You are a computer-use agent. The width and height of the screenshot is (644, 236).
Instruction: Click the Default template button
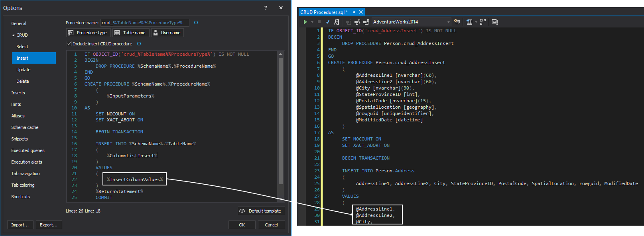pyautogui.click(x=261, y=211)
